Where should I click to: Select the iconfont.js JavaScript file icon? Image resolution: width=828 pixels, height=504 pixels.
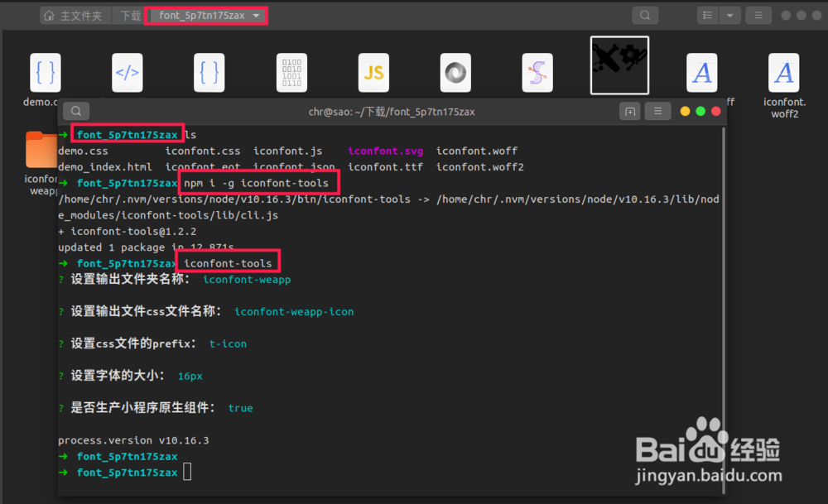click(x=373, y=73)
